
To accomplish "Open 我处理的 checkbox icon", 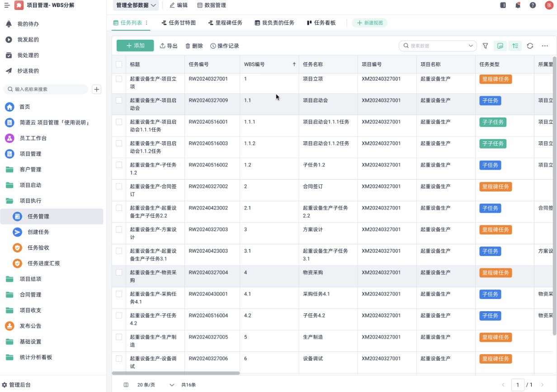I will (x=9, y=55).
